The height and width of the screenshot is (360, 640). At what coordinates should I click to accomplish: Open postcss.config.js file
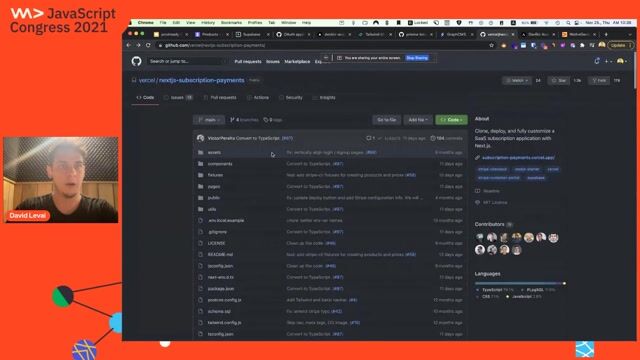[224, 300]
